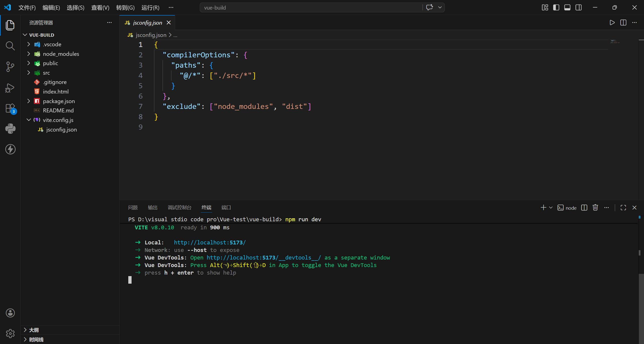Expand the 大纲 outline section

[x=34, y=330]
